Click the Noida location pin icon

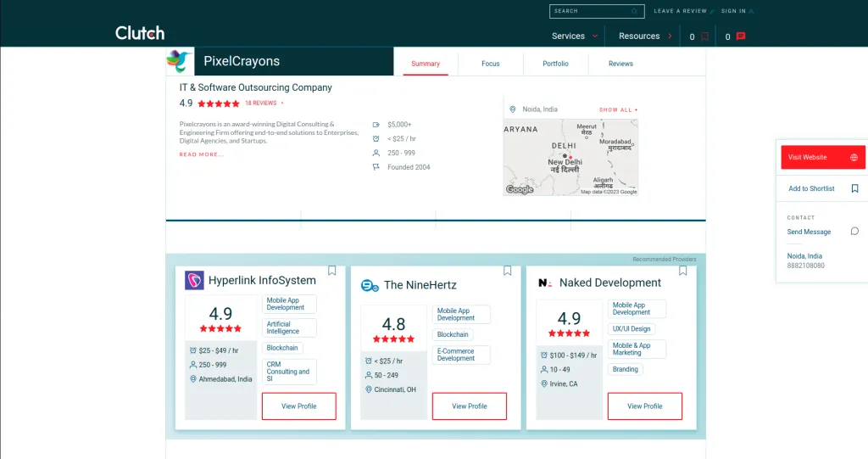pos(513,109)
